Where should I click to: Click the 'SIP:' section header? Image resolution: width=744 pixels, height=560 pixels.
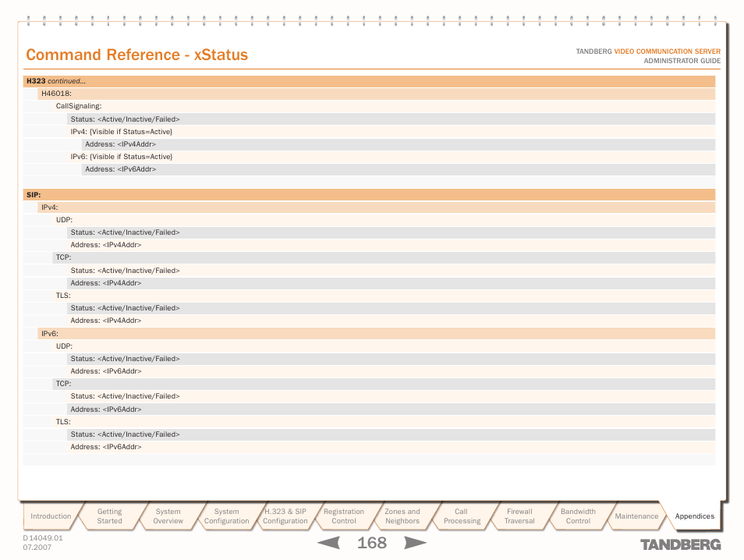[x=369, y=194]
